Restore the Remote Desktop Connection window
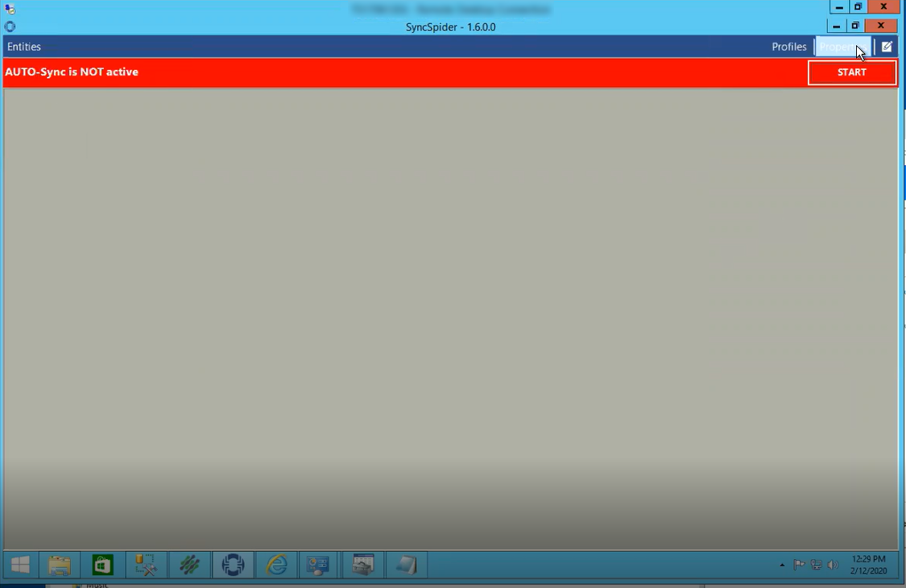 [x=858, y=7]
